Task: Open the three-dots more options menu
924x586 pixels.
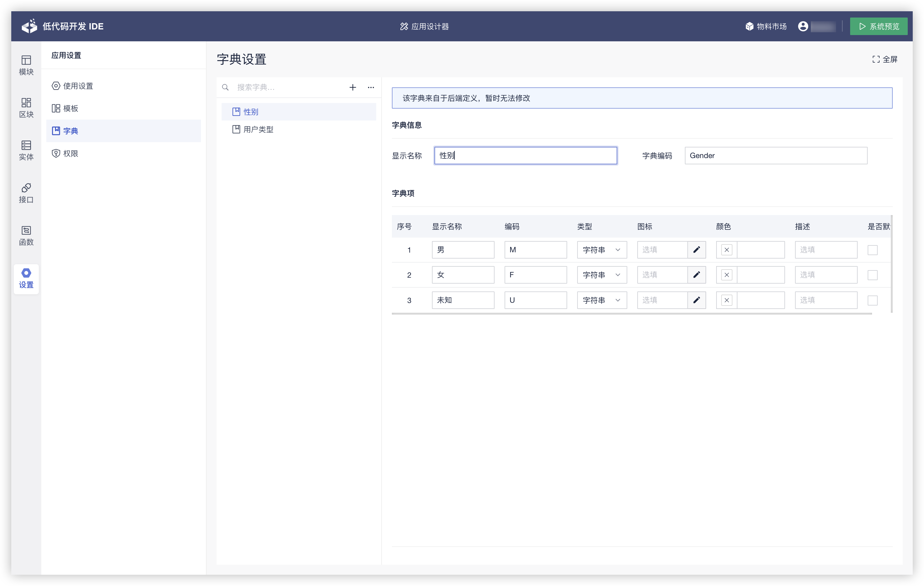Action: [x=371, y=88]
